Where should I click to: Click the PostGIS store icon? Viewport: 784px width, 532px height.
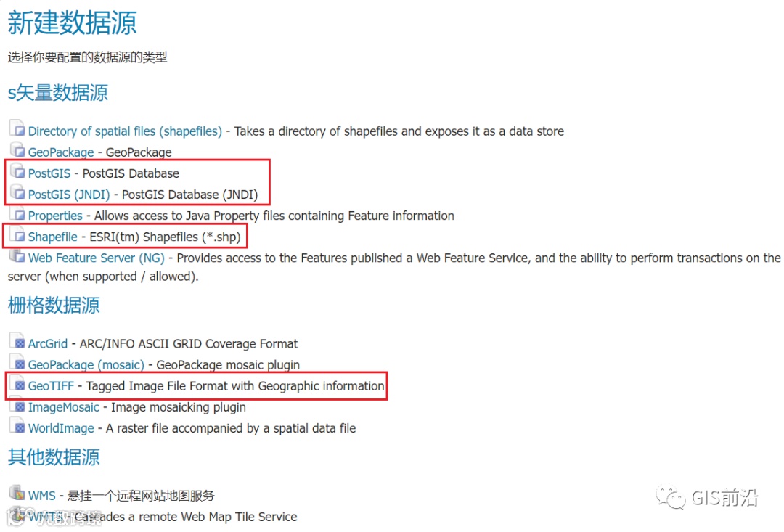pos(17,171)
